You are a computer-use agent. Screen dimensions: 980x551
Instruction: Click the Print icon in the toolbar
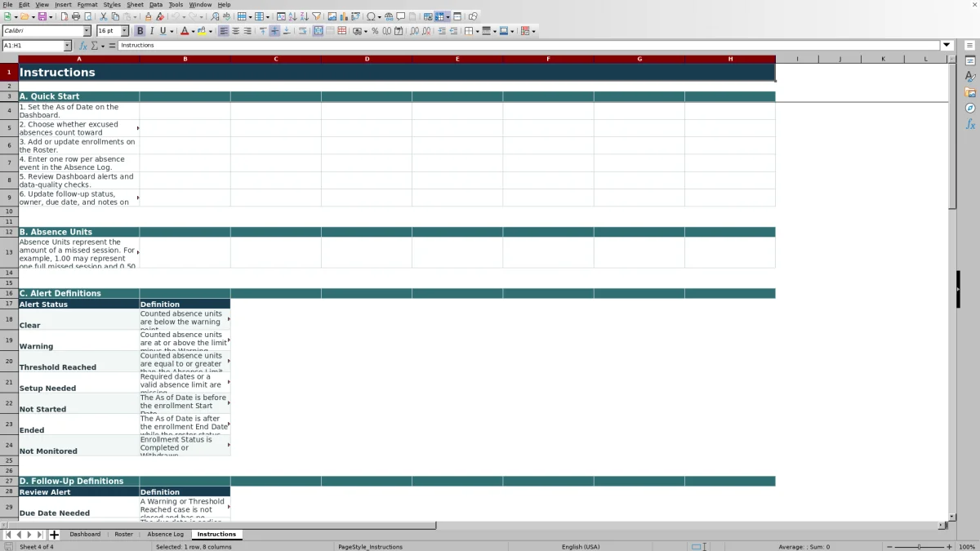[76, 16]
